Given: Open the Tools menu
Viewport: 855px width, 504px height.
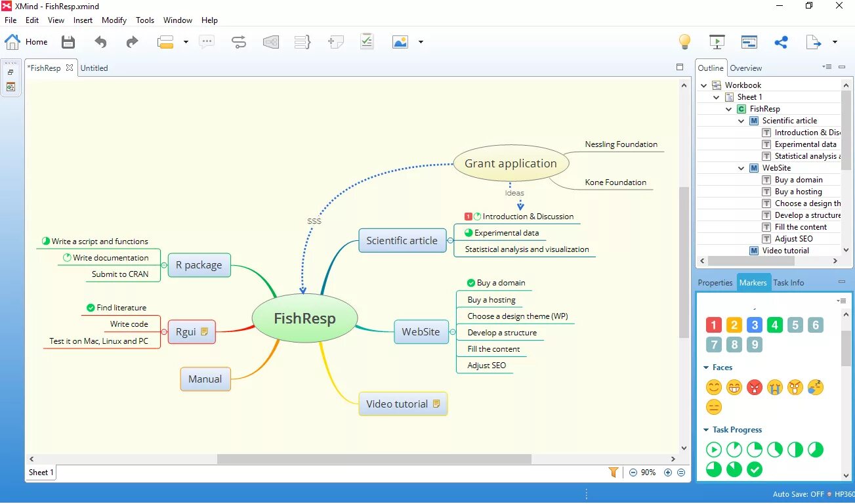Looking at the screenshot, I should [145, 20].
